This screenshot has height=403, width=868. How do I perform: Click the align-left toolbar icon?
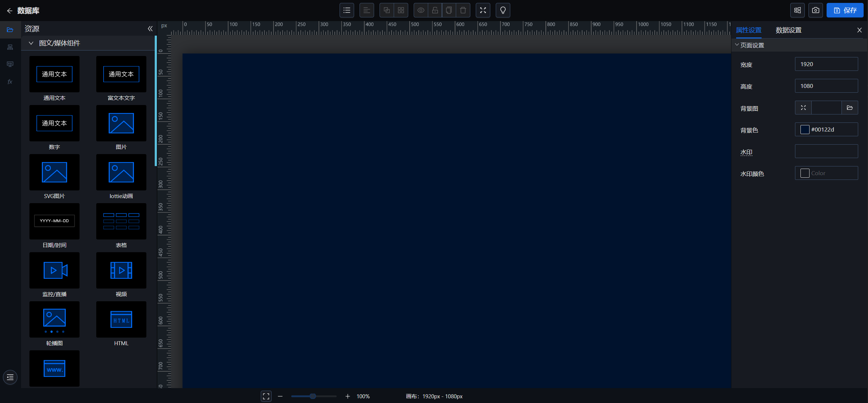coord(366,10)
